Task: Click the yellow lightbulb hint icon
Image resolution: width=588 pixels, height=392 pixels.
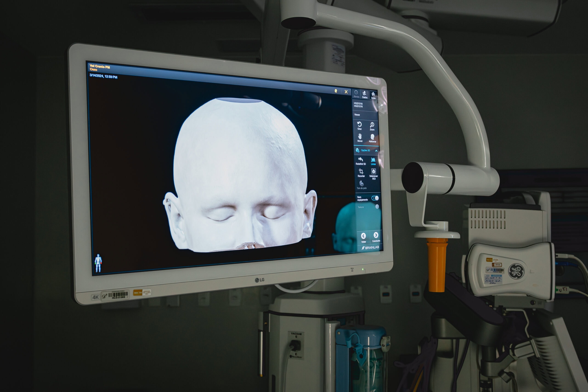Action: (x=336, y=91)
